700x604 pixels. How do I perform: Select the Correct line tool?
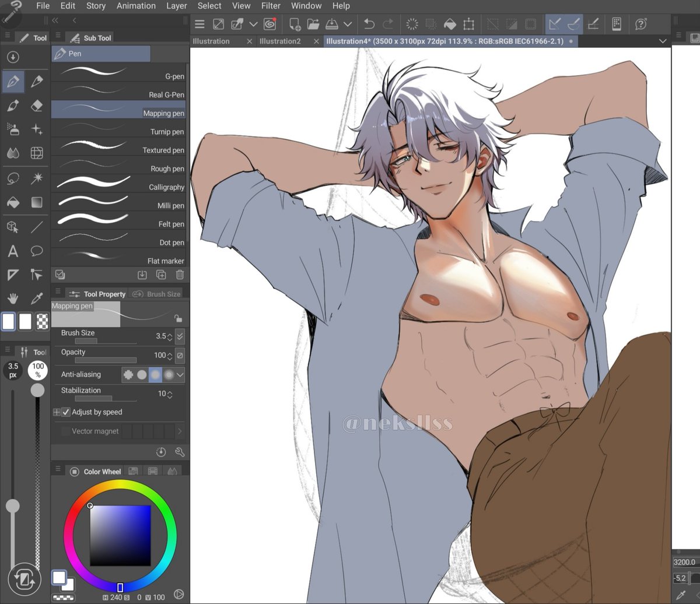37,275
